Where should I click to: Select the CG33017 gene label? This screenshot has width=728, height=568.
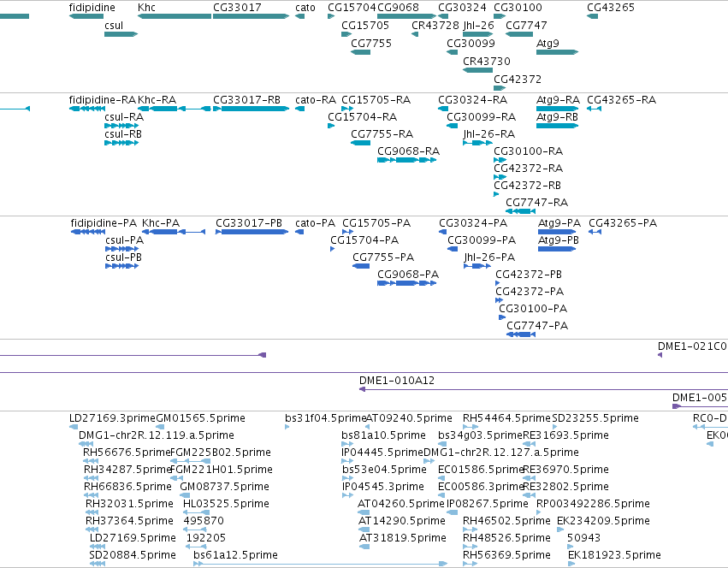(x=237, y=8)
